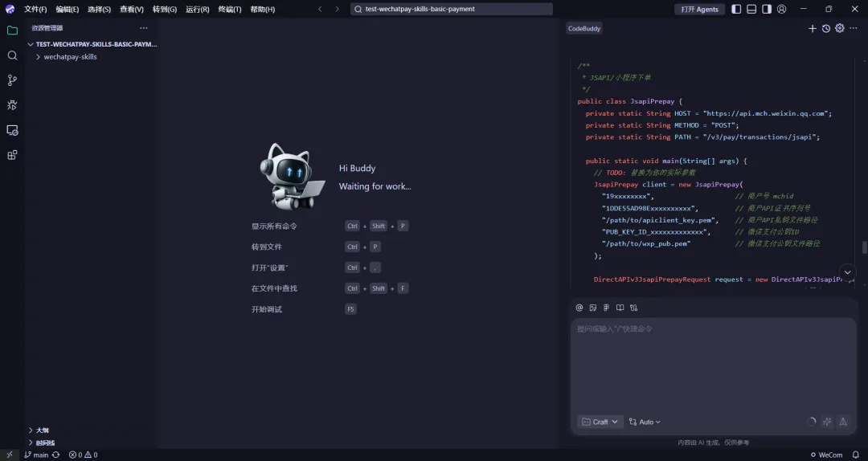Click the chat prompt input field
The image size is (868, 461).
pyautogui.click(x=714, y=364)
